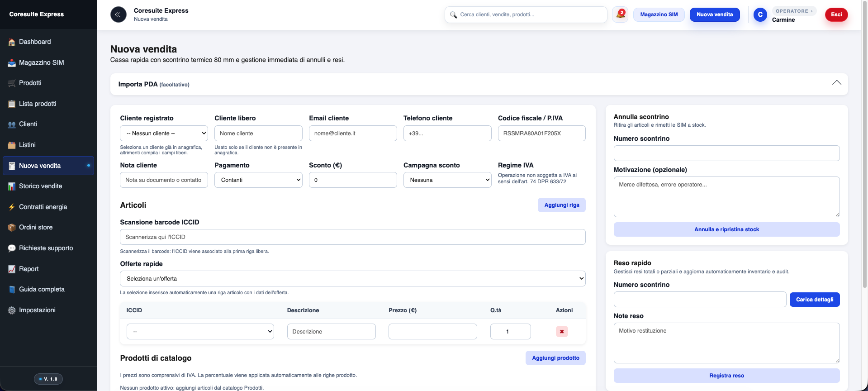
Task: Focus the Scansione barcode ICCID field
Action: coord(352,237)
